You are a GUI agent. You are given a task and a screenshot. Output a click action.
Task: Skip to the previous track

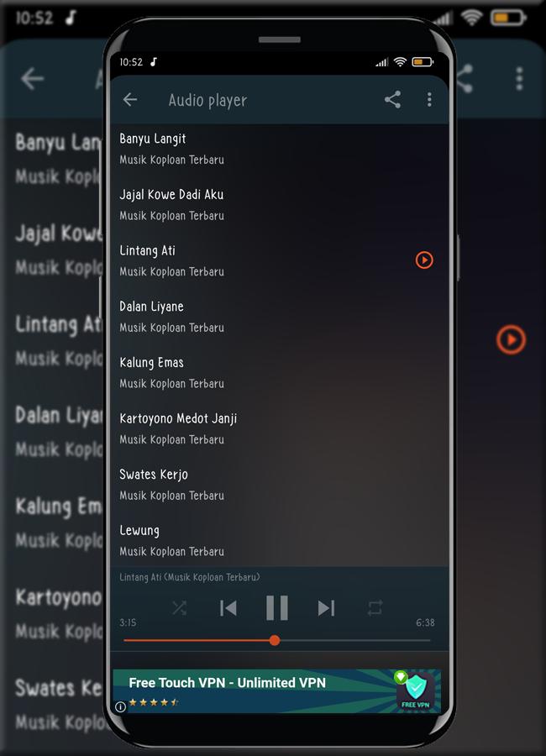[228, 608]
